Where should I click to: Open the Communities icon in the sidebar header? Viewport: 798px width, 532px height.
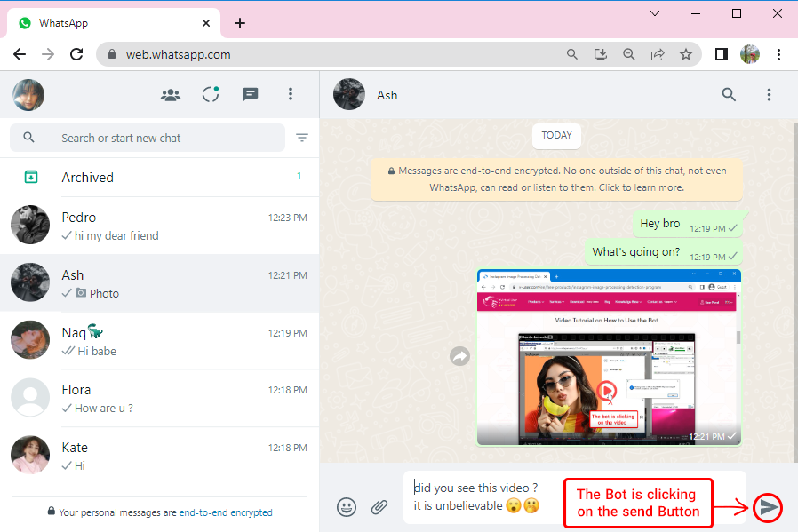pyautogui.click(x=171, y=95)
